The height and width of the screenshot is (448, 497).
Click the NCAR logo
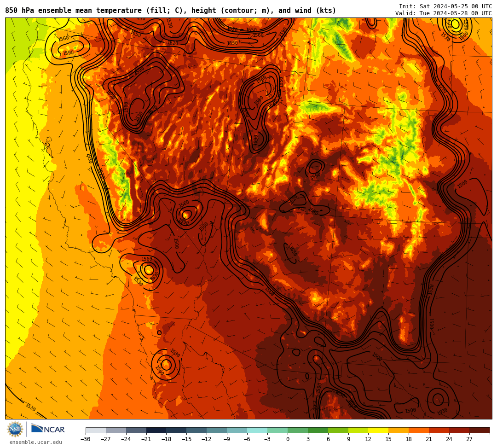click(x=48, y=429)
